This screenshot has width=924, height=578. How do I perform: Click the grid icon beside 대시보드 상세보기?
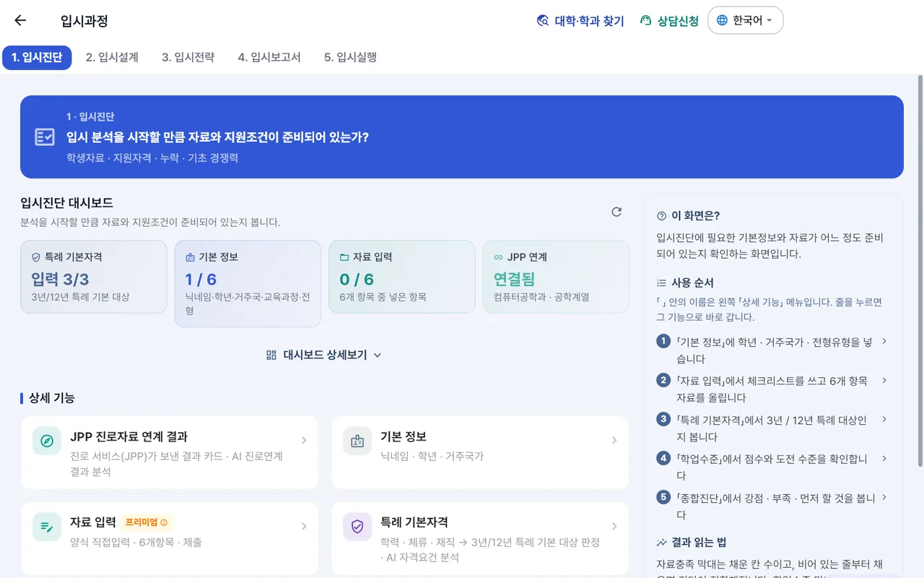point(271,355)
